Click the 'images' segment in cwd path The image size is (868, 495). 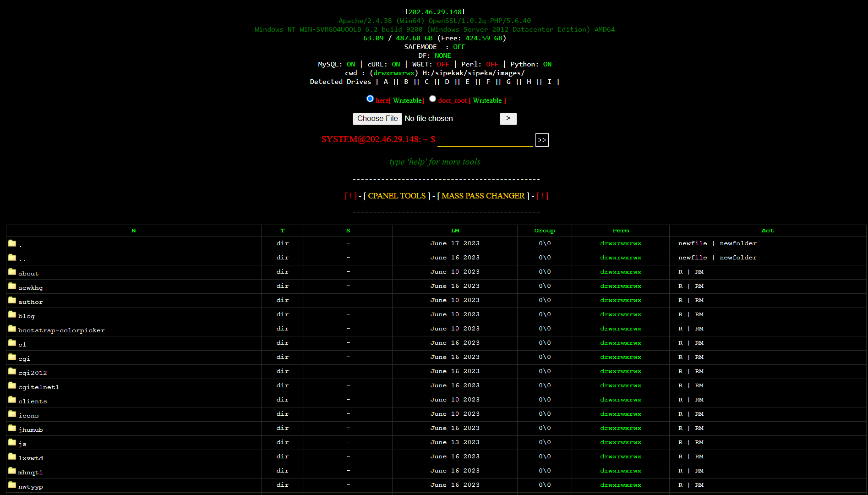[x=508, y=73]
